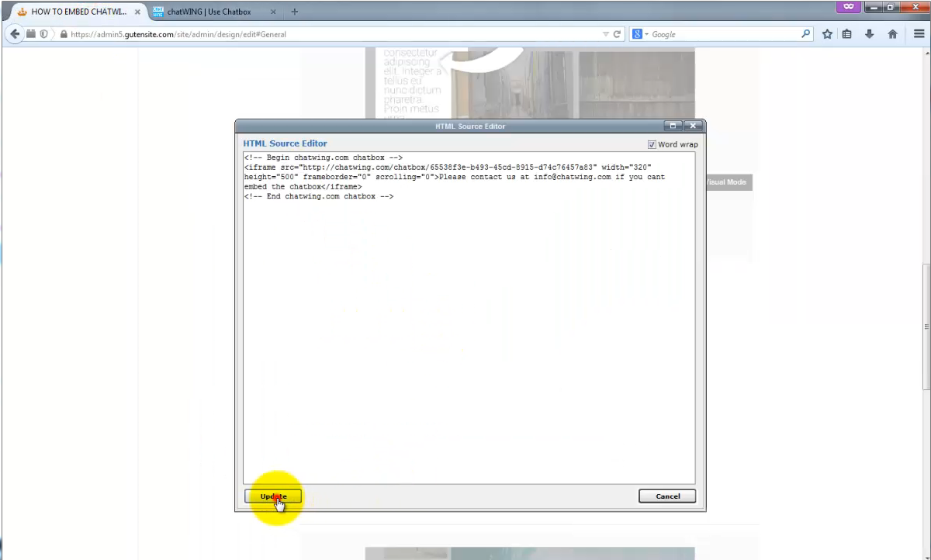Open the bookmarks list icon
Screen dimensions: 931x560
[x=847, y=34]
